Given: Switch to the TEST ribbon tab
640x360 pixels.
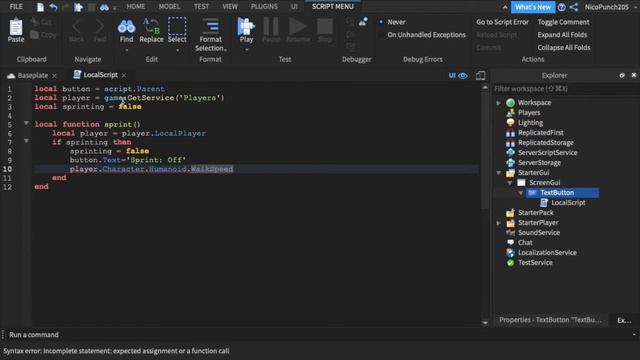Looking at the screenshot, I should [x=201, y=7].
